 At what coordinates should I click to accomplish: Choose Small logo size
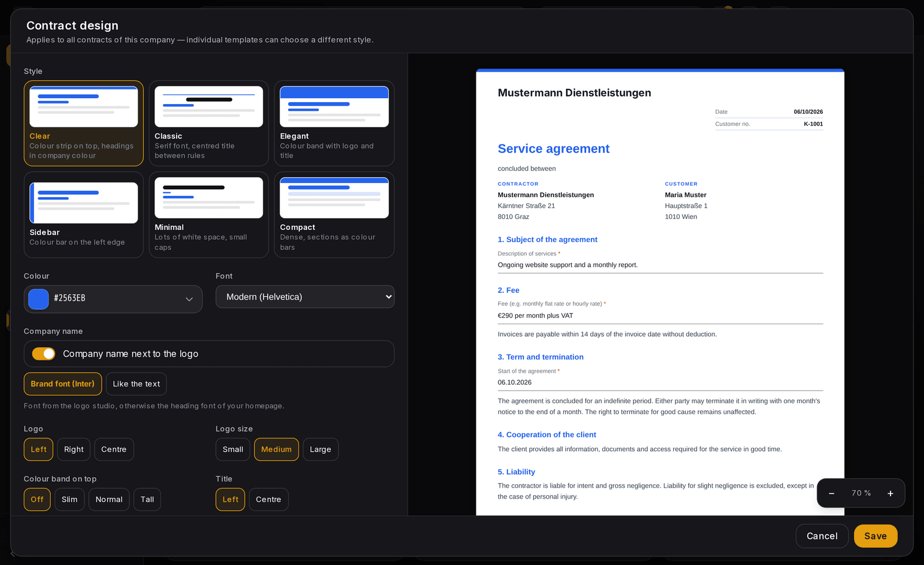(233, 449)
